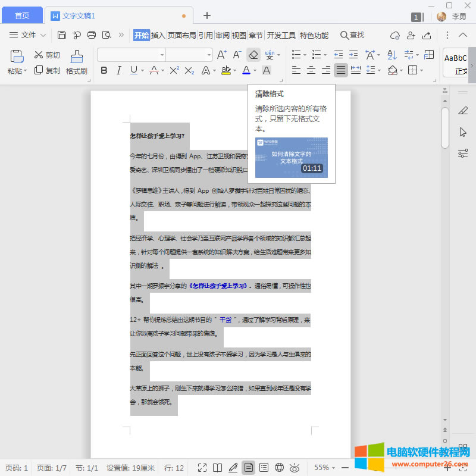Switch to the 插入 ribbon tab
The image size is (476, 476).
(158, 35)
